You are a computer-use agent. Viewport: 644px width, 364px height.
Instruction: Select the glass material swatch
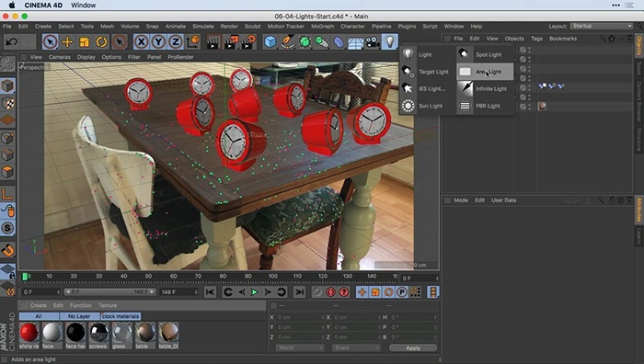(x=122, y=333)
